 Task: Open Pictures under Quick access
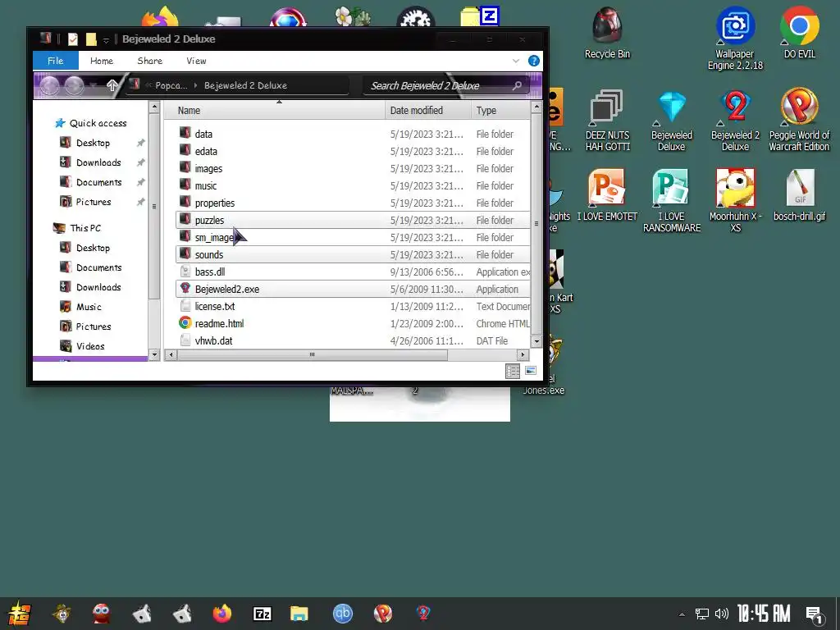tap(94, 202)
